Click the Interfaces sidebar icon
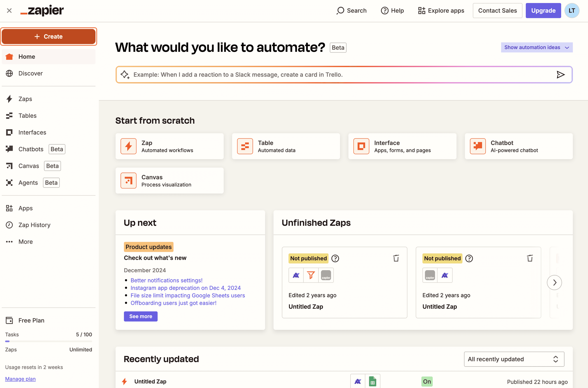Screen dimensions: 588x388 click(9, 132)
